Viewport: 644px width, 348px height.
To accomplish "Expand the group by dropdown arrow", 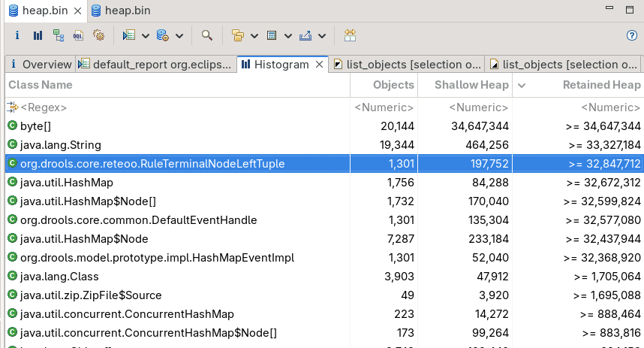I will [254, 36].
